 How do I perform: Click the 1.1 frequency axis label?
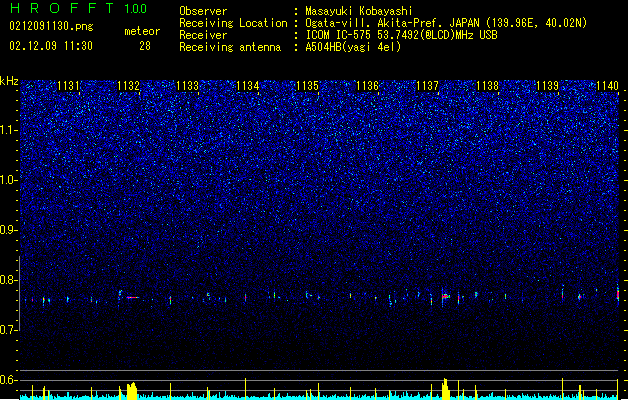[x=9, y=130]
